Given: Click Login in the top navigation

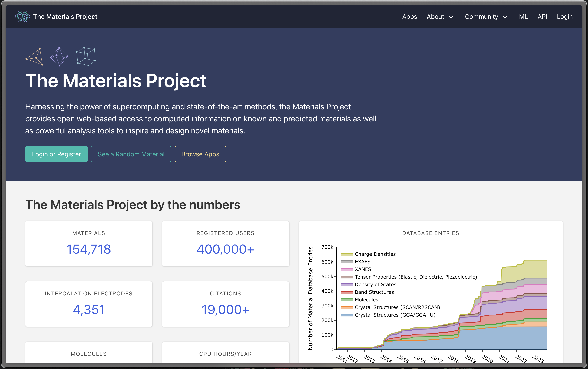Looking at the screenshot, I should point(565,17).
